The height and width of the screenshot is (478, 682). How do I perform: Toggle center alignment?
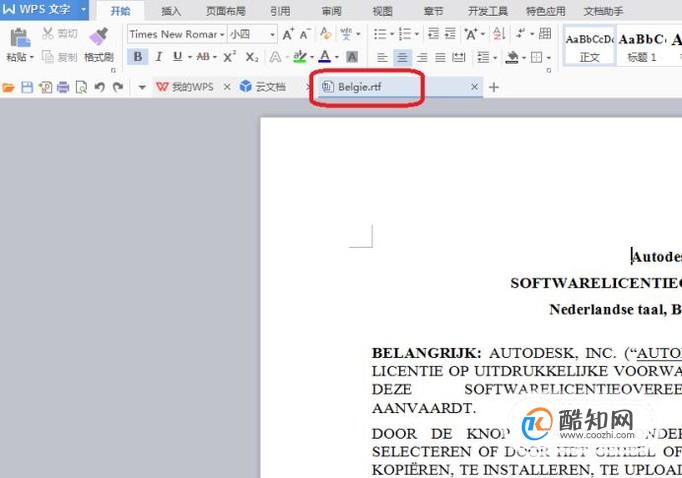tap(402, 57)
